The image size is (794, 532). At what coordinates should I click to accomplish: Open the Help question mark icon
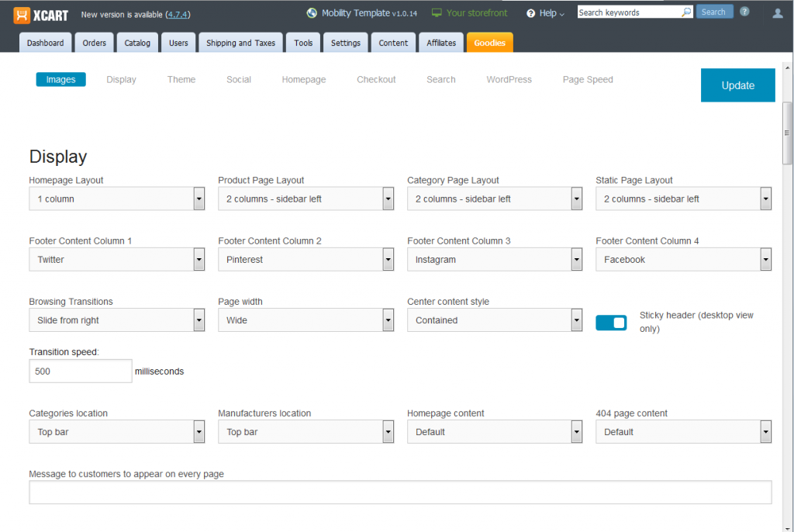pos(531,13)
